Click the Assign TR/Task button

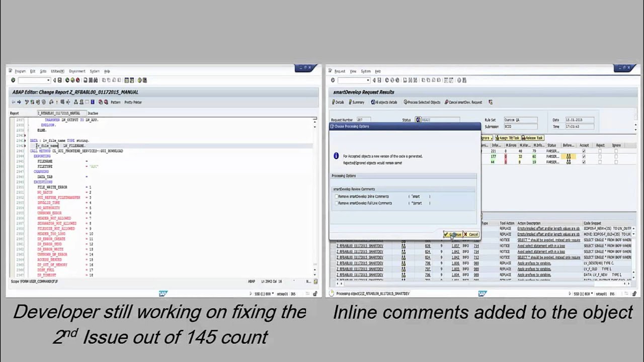507,138
